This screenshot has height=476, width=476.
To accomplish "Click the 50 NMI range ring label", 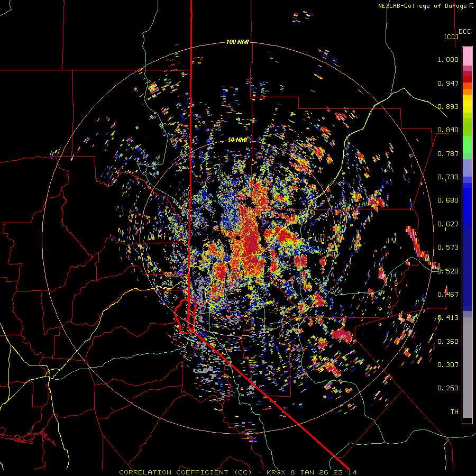I will (237, 140).
